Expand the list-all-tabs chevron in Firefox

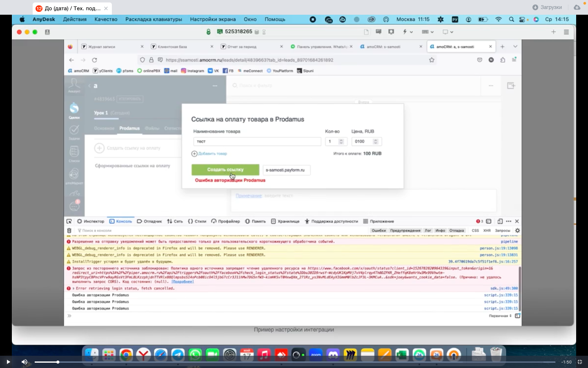(515, 47)
